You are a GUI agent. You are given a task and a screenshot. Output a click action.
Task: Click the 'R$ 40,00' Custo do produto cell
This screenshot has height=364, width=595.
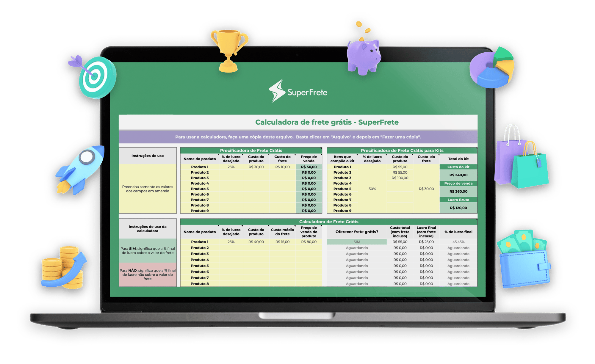[256, 242]
